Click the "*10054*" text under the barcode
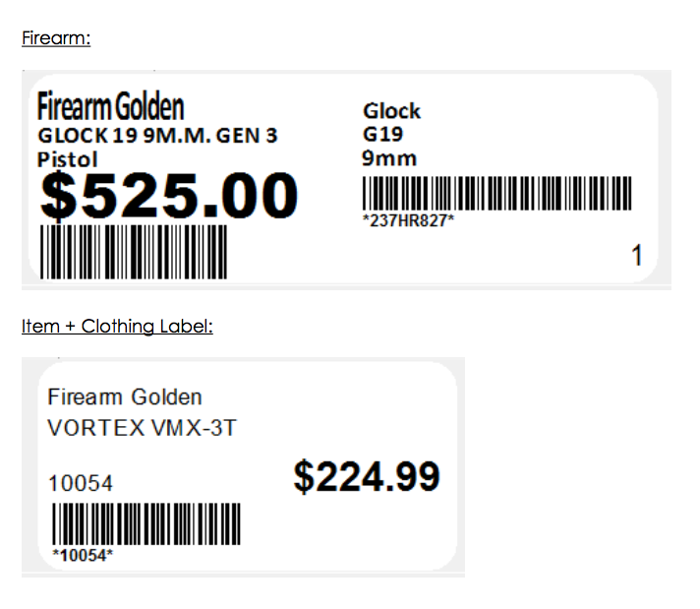The width and height of the screenshot is (700, 609). click(83, 555)
